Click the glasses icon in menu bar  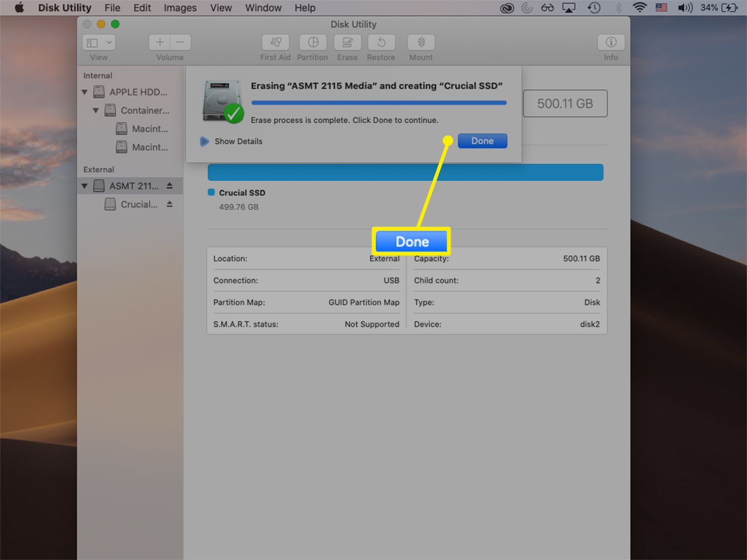pyautogui.click(x=547, y=8)
